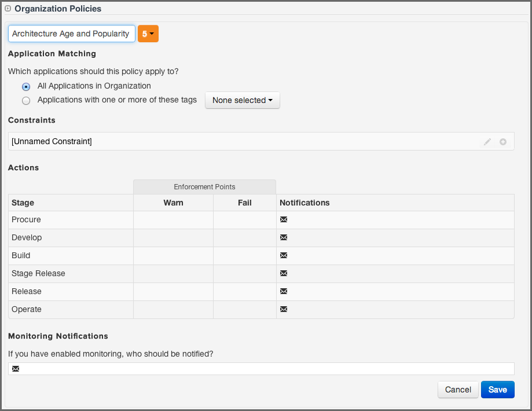
Task: Click the Stage column header
Action: click(23, 202)
